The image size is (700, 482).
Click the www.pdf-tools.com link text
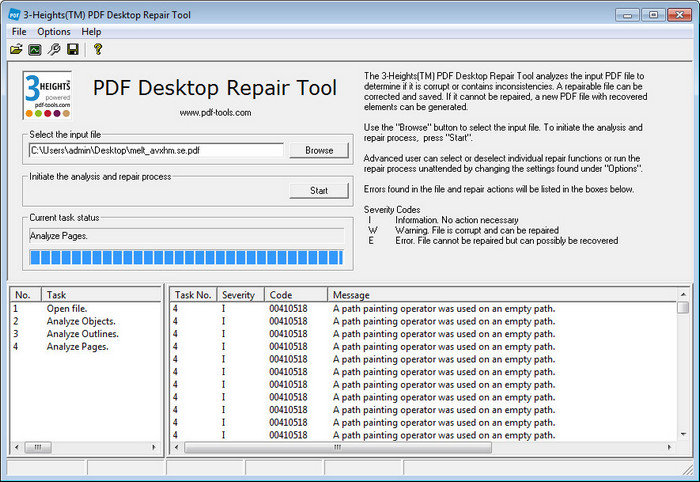[215, 112]
